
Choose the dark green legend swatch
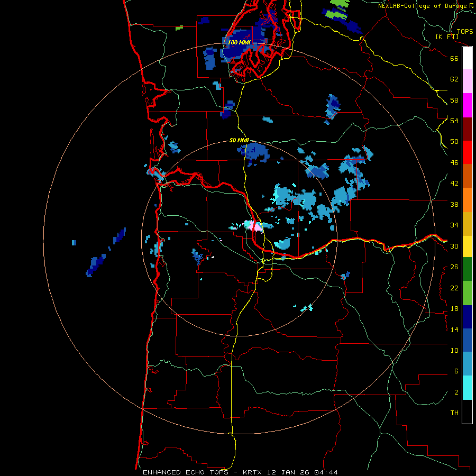[467, 269]
